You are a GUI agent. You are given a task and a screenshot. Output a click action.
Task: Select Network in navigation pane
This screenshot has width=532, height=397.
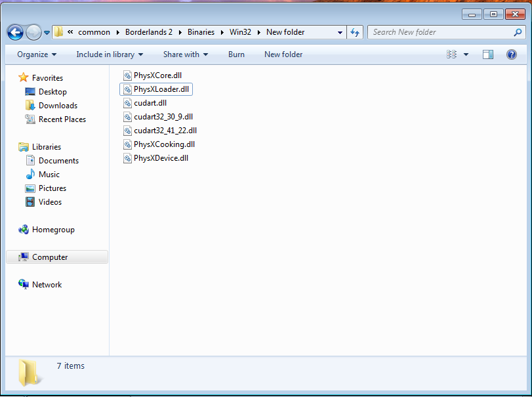(47, 285)
